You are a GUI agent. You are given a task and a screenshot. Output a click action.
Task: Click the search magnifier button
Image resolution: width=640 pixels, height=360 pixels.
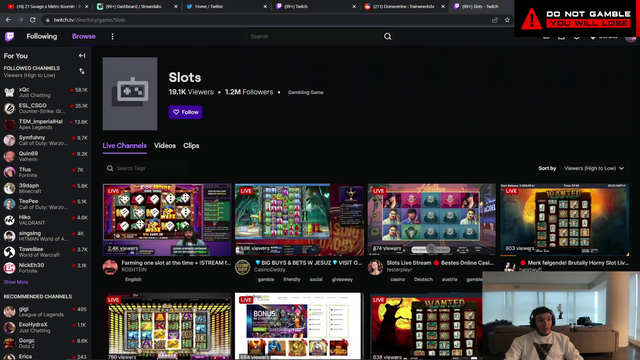click(x=387, y=37)
